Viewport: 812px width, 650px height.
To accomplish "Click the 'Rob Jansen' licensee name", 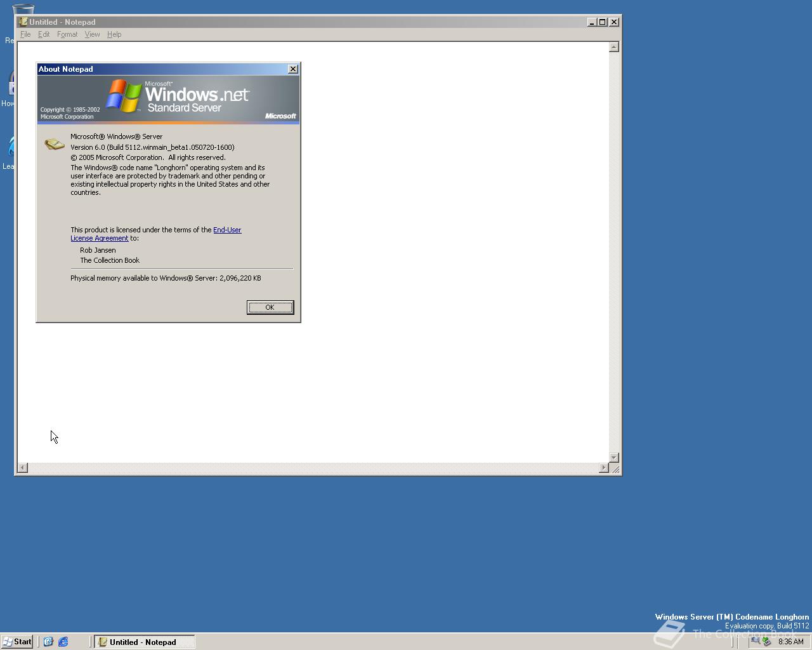I will pos(98,250).
